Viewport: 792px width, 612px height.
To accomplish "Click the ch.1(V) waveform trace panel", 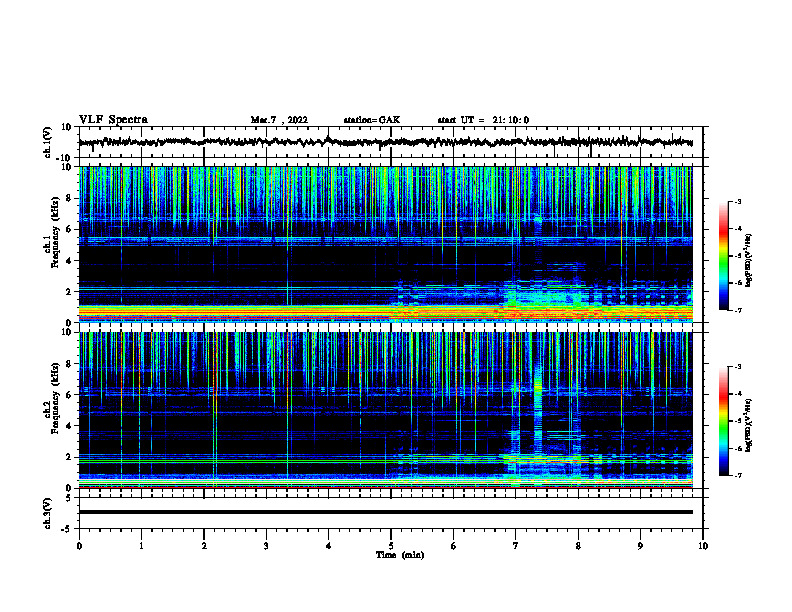I will [x=390, y=142].
